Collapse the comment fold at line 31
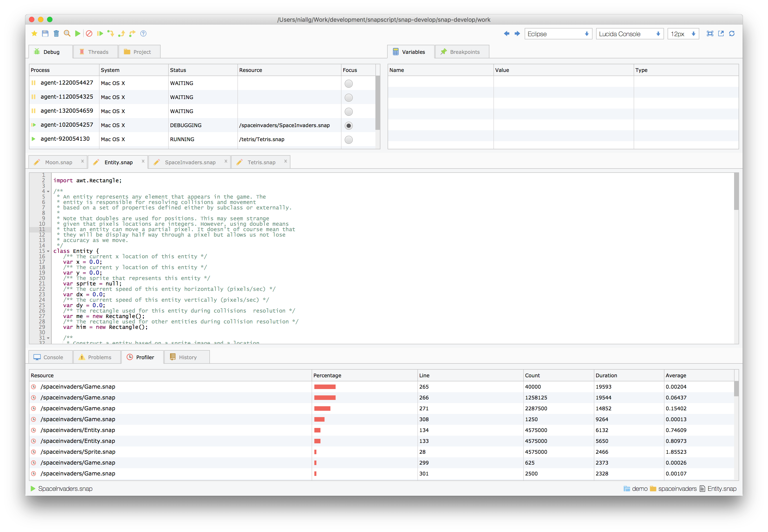768x532 pixels. [48, 338]
